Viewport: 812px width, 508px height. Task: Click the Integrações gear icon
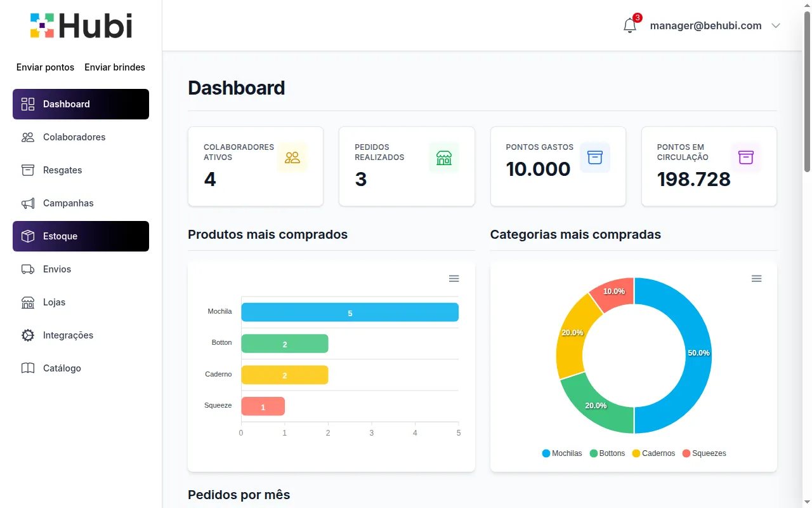click(28, 335)
